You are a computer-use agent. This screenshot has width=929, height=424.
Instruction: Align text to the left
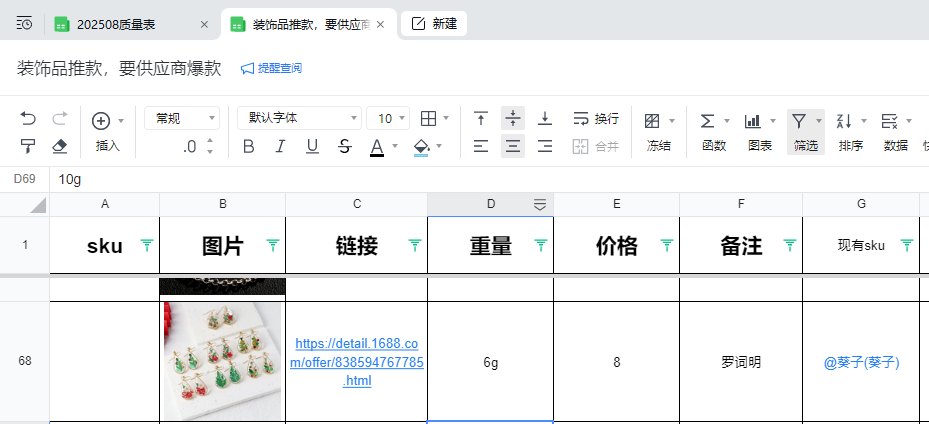coord(481,147)
